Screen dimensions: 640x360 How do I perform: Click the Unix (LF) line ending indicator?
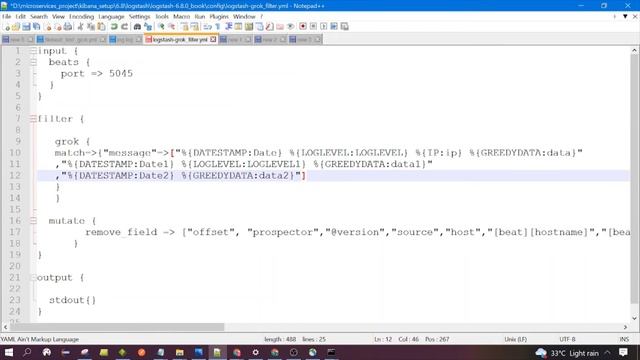point(516,339)
